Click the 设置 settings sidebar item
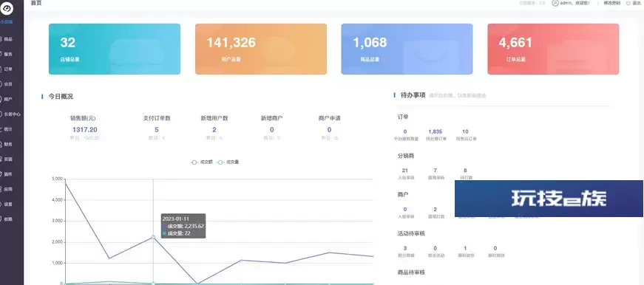Screen dimensions: 644x285 pyautogui.click(x=8, y=205)
